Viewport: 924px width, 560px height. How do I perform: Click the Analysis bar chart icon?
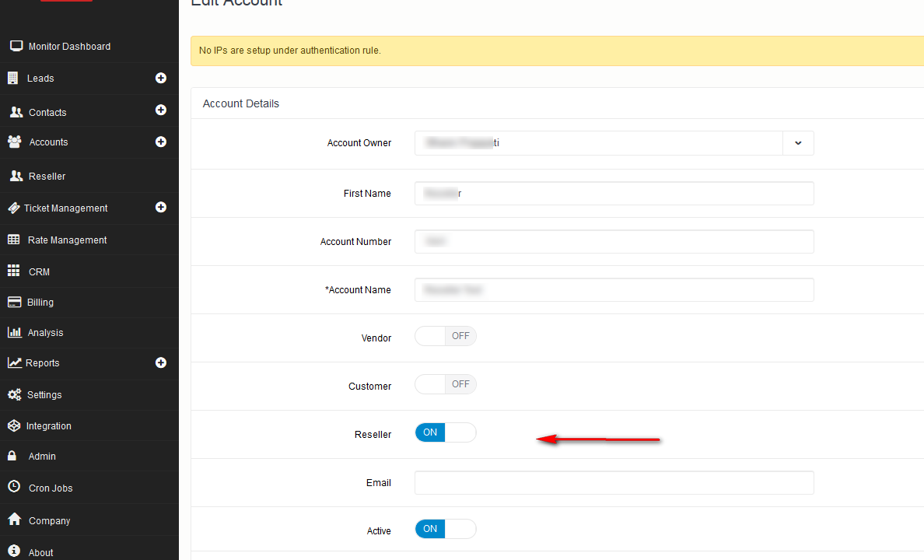14,332
